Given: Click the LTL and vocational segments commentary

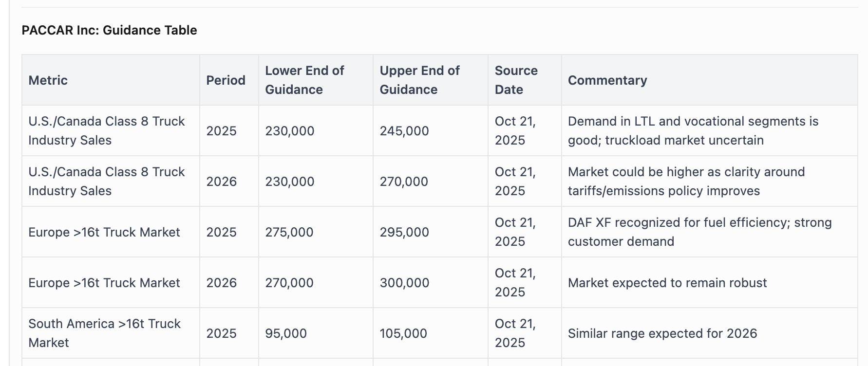Looking at the screenshot, I should click(x=693, y=131).
